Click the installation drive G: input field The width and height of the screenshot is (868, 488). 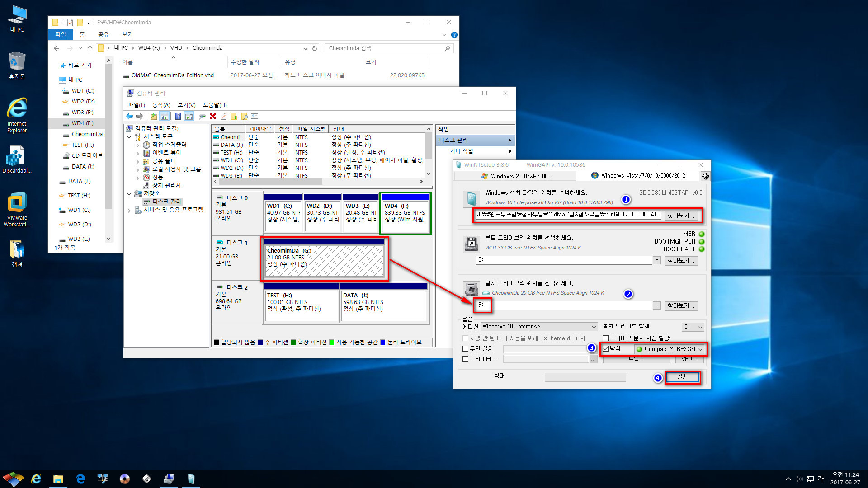pos(564,305)
